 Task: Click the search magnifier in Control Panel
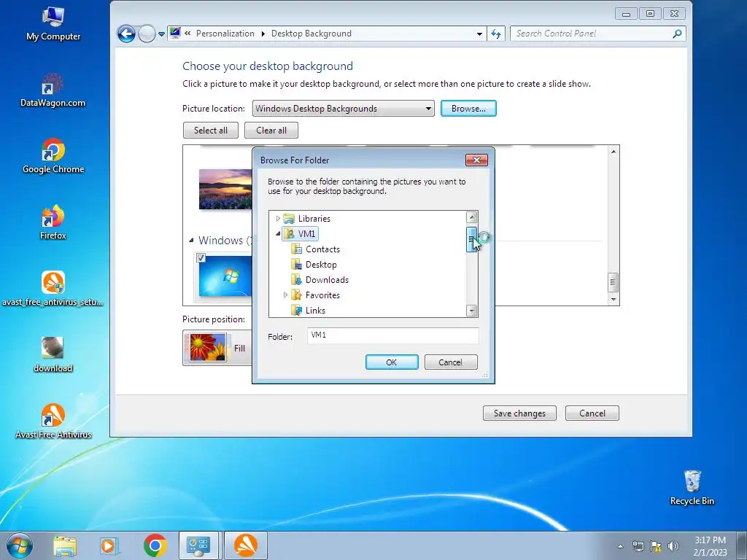tap(677, 34)
